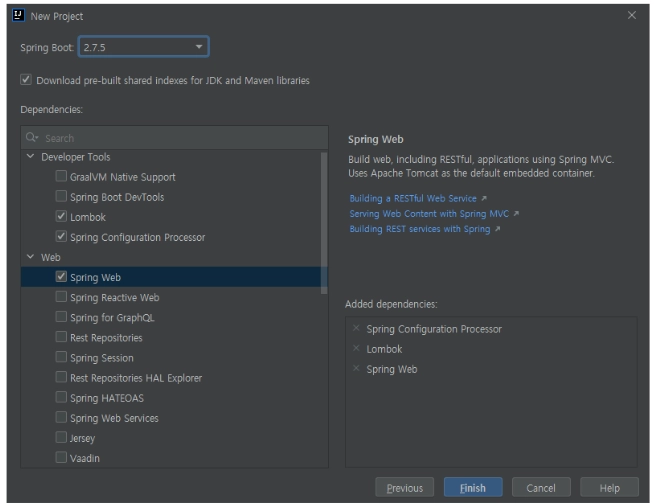Close the New Project dialog

[x=631, y=15]
